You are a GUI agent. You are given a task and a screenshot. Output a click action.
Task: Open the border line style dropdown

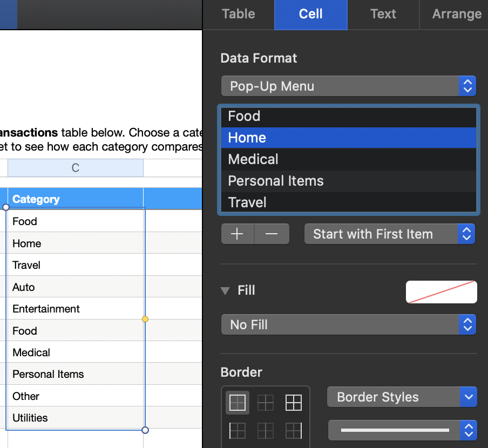tap(402, 430)
